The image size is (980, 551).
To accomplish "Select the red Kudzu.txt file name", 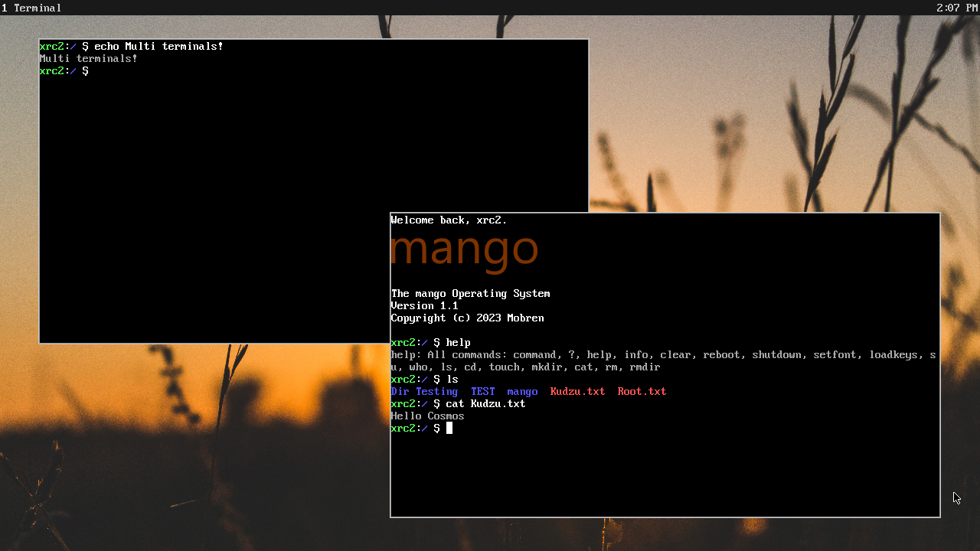I will pyautogui.click(x=577, y=391).
